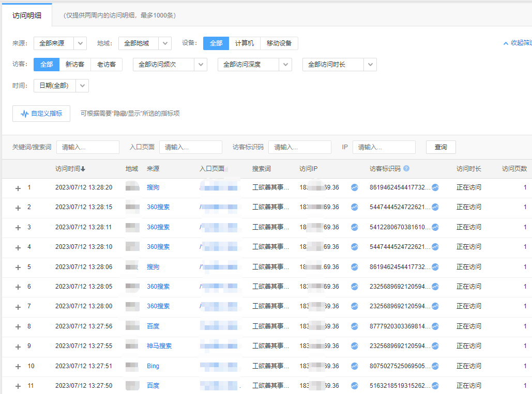Viewport: 532px width, 394px height.
Task: Click visitor ID trend icon in row 4
Action: [x=435, y=247]
